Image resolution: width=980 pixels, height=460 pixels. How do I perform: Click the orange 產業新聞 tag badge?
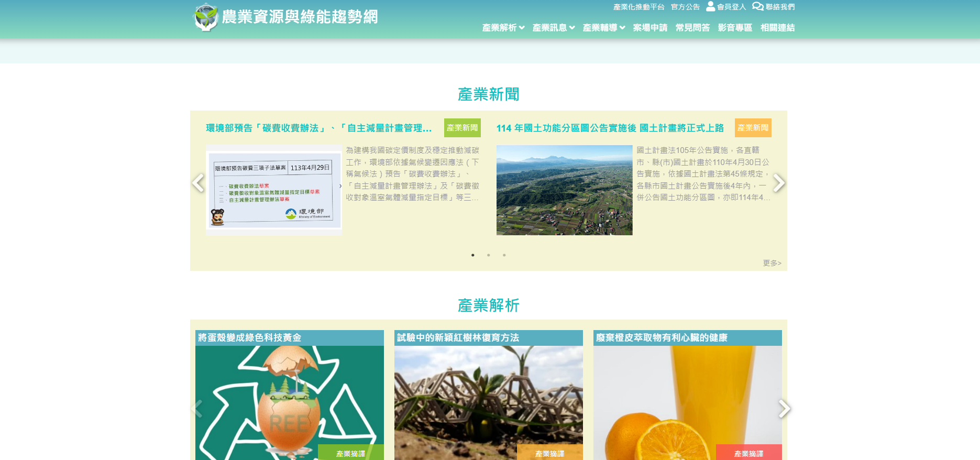[x=753, y=128]
